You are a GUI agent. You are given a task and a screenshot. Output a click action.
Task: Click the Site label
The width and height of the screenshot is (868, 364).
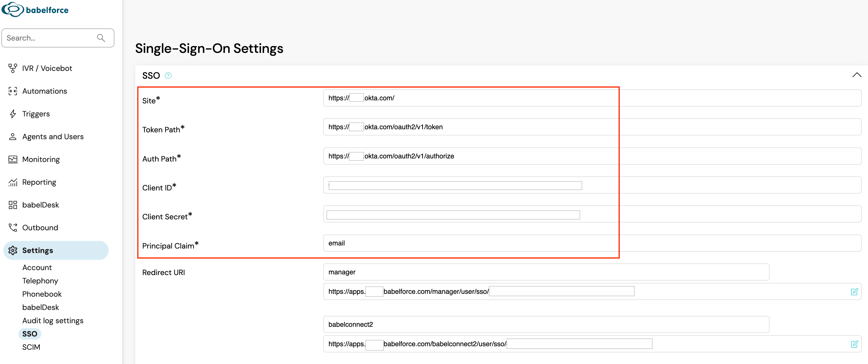click(x=151, y=100)
